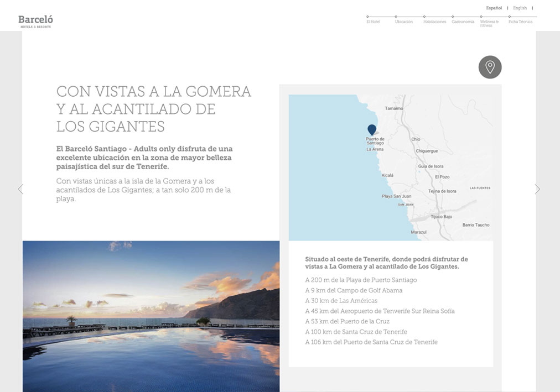Image resolution: width=560 pixels, height=392 pixels.
Task: Click Chío label on the map
Action: click(416, 139)
